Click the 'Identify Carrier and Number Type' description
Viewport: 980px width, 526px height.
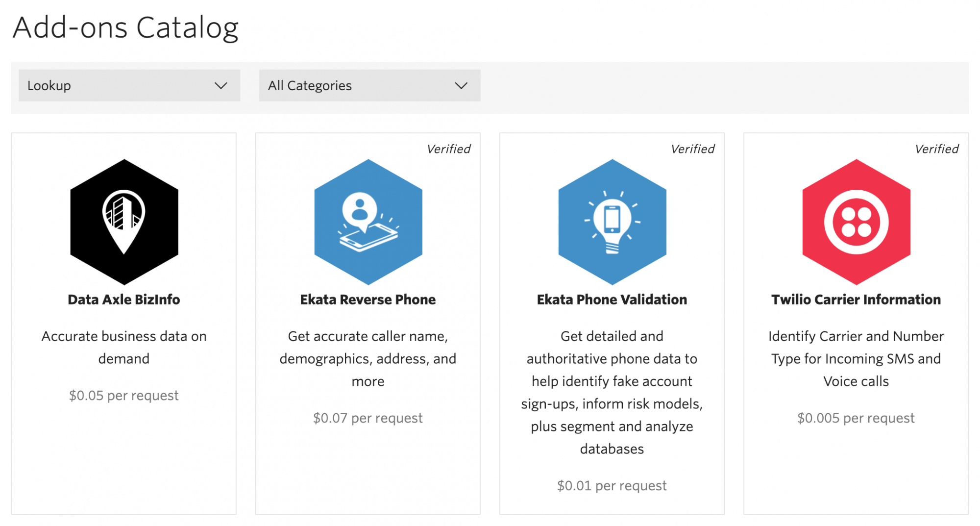tap(856, 359)
